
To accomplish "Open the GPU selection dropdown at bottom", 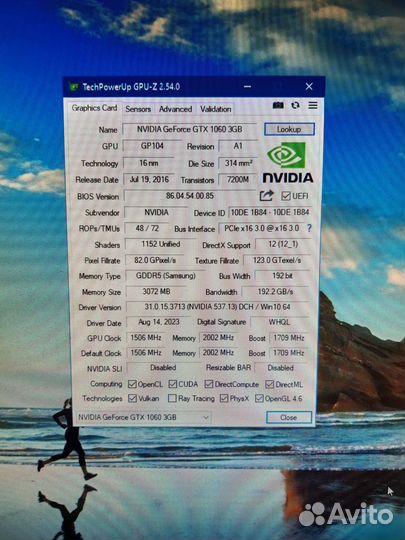I will [144, 417].
